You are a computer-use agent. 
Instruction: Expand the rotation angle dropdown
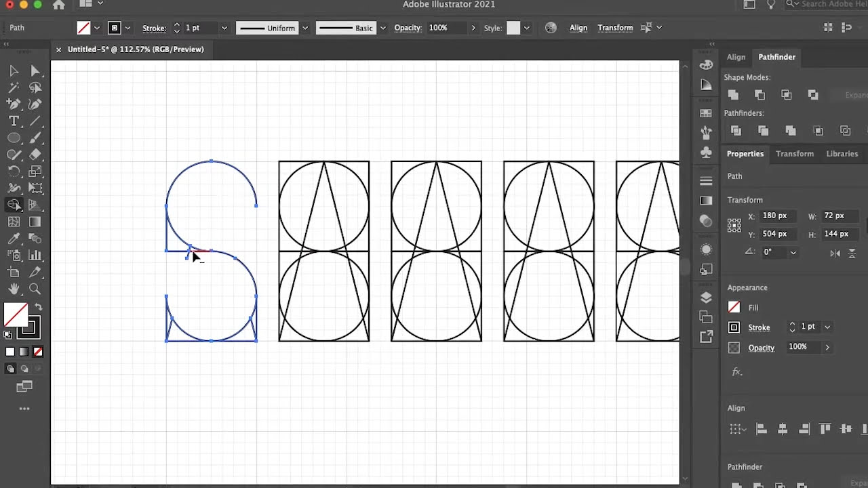(793, 253)
